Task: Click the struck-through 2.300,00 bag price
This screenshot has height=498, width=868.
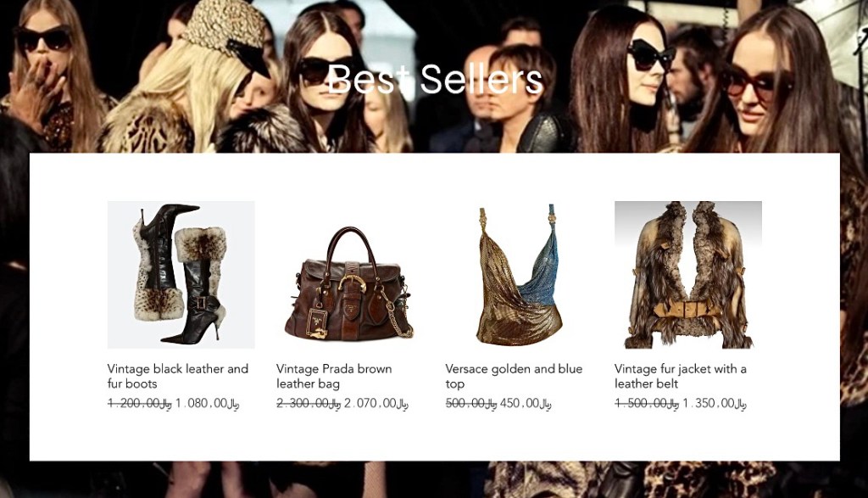Action: [309, 403]
